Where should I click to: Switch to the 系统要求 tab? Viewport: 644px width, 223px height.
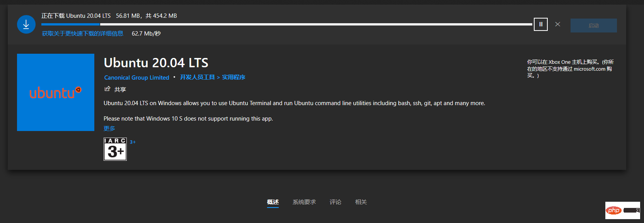click(304, 202)
